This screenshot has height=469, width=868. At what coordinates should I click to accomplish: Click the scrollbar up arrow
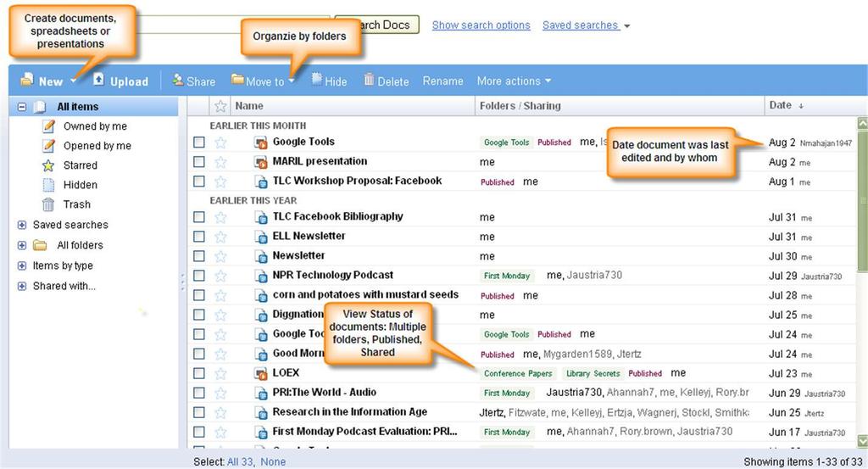[862, 123]
